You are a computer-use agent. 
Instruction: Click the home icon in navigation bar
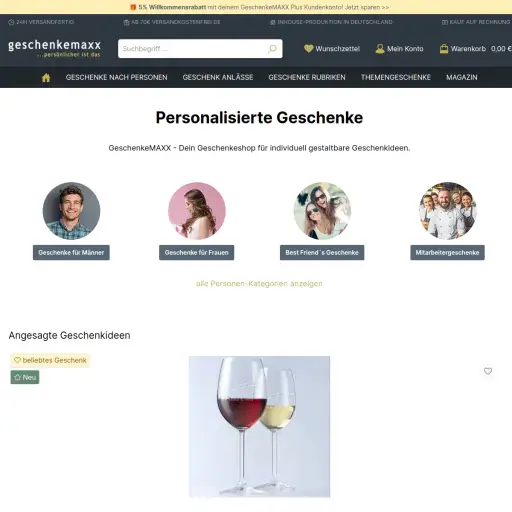pyautogui.click(x=46, y=77)
